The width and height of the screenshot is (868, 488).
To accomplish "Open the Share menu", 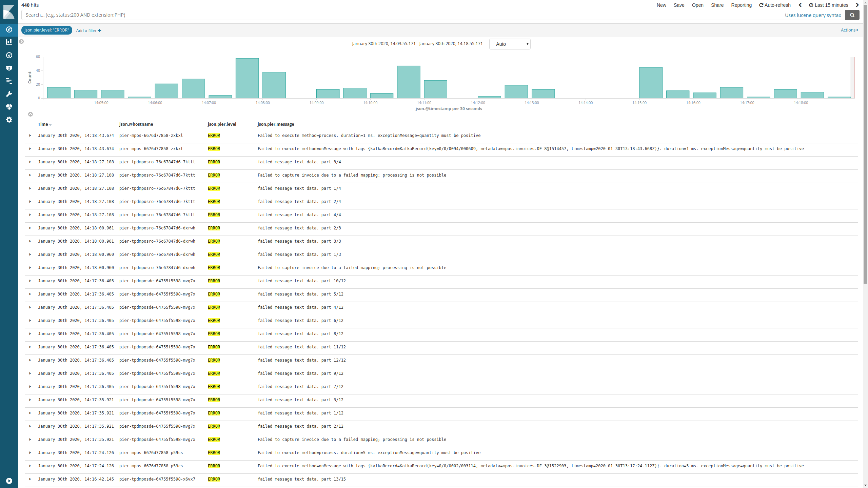I will point(717,5).
